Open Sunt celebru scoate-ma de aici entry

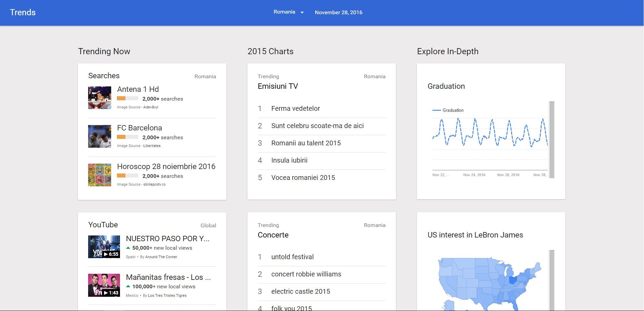[x=317, y=126]
